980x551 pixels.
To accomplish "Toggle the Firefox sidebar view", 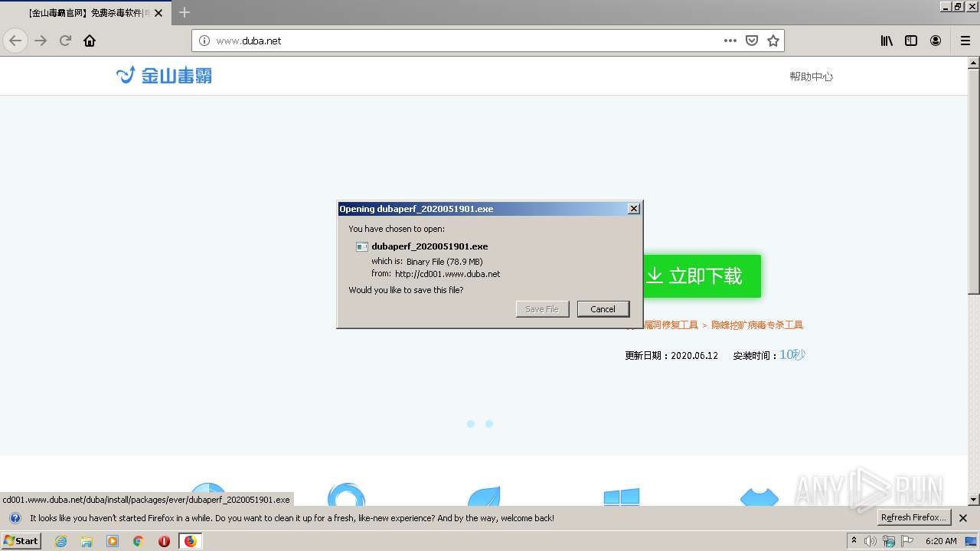I will tap(911, 41).
